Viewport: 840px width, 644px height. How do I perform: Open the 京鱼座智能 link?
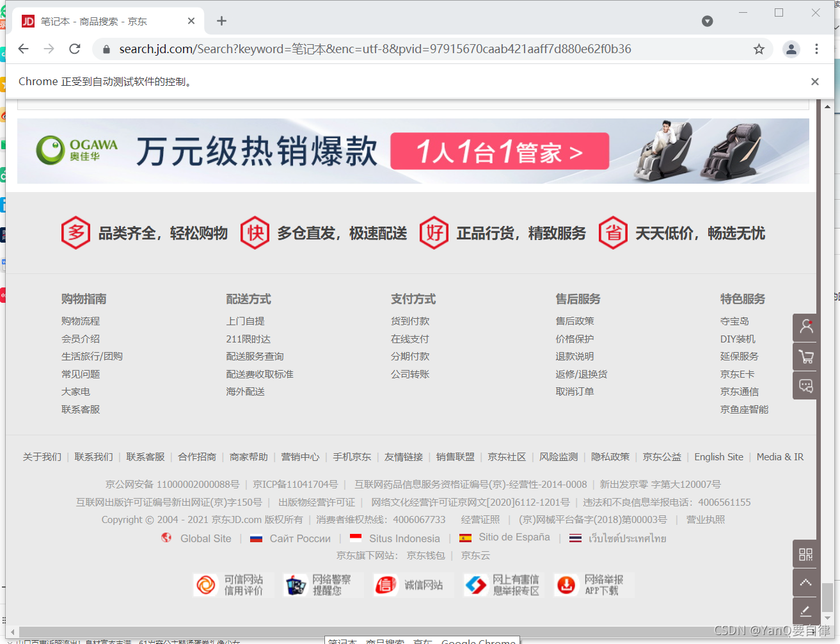744,410
